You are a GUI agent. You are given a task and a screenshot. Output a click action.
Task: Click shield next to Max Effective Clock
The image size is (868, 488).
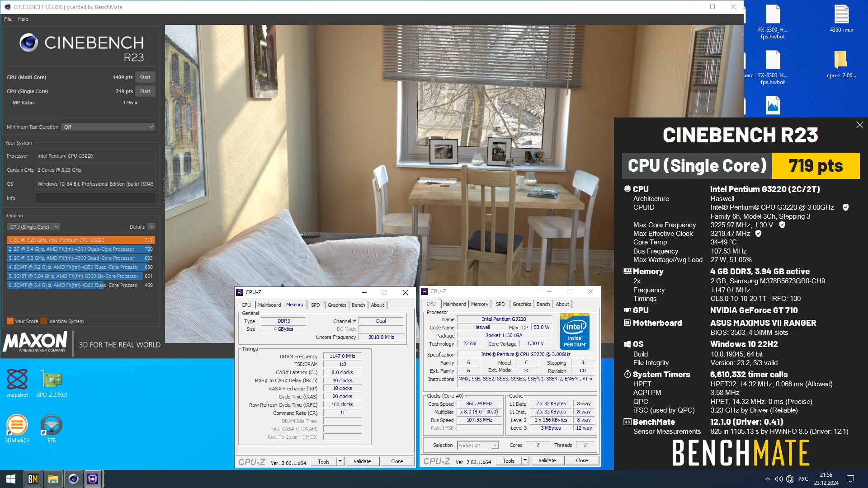click(x=758, y=234)
